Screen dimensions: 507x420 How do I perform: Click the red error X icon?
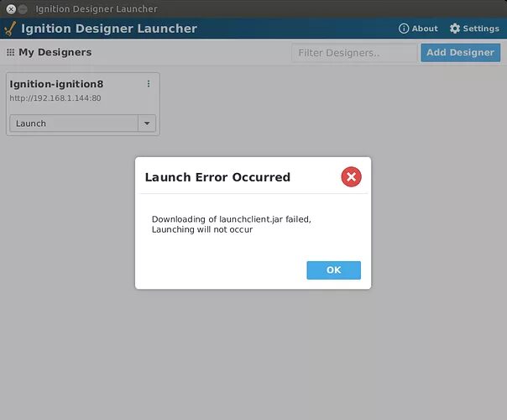[x=351, y=176]
